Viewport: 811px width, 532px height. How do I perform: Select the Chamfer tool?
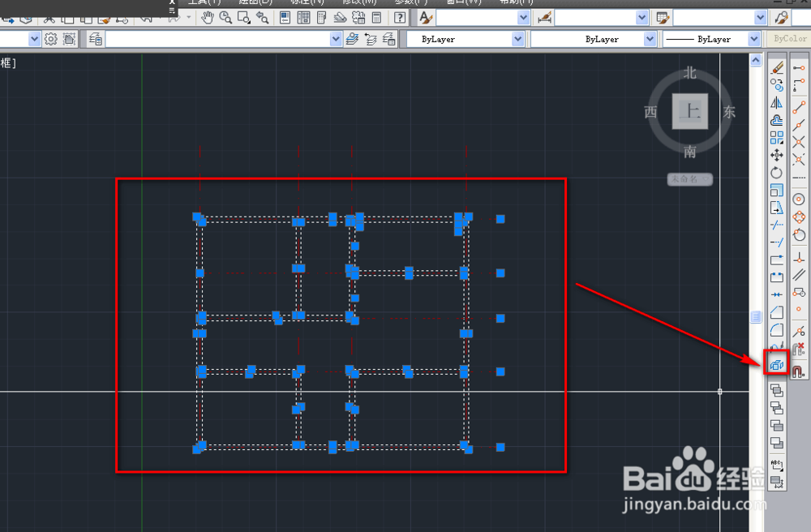pyautogui.click(x=776, y=312)
